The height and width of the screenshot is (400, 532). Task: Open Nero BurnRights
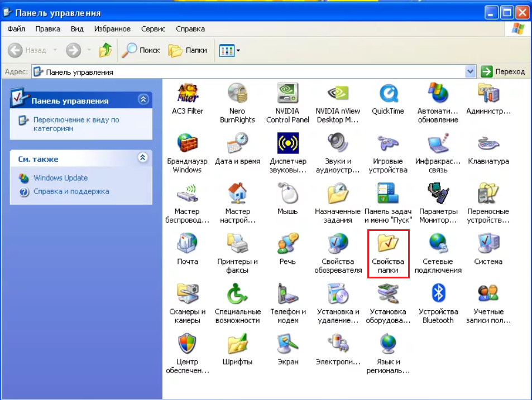[237, 103]
